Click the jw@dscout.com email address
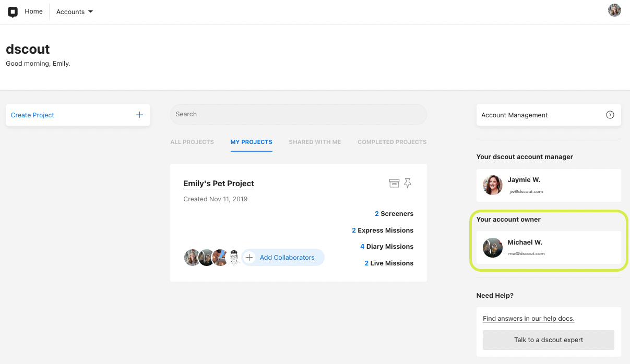This screenshot has height=364, width=630. [x=526, y=191]
